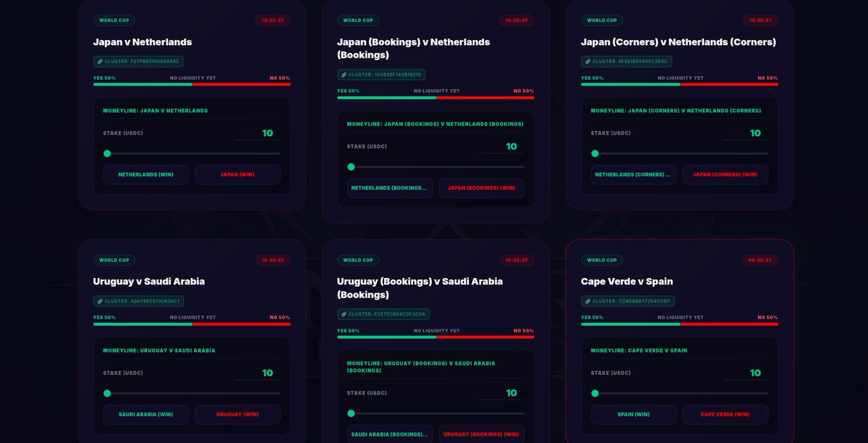The width and height of the screenshot is (868, 443).
Task: Focus the stake field for Cape Verde v Spain
Action: [745, 373]
